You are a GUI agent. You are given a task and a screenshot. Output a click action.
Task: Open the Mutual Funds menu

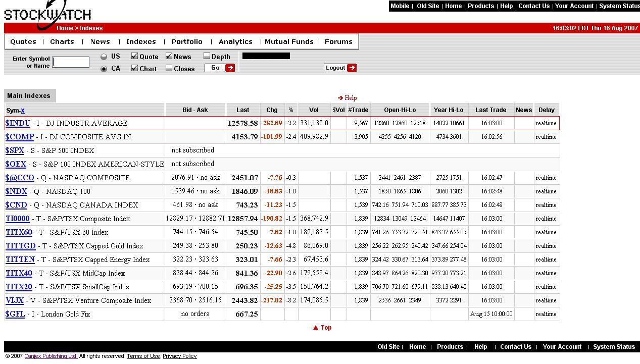coord(288,42)
